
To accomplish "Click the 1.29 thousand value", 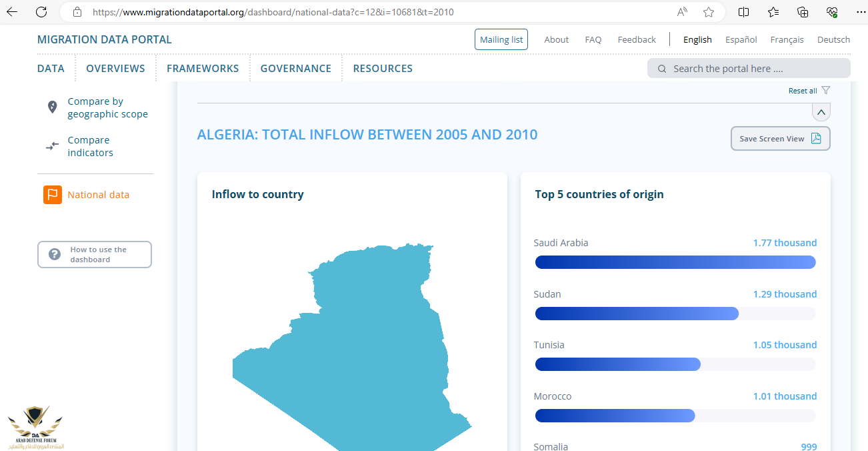I will pyautogui.click(x=785, y=294).
